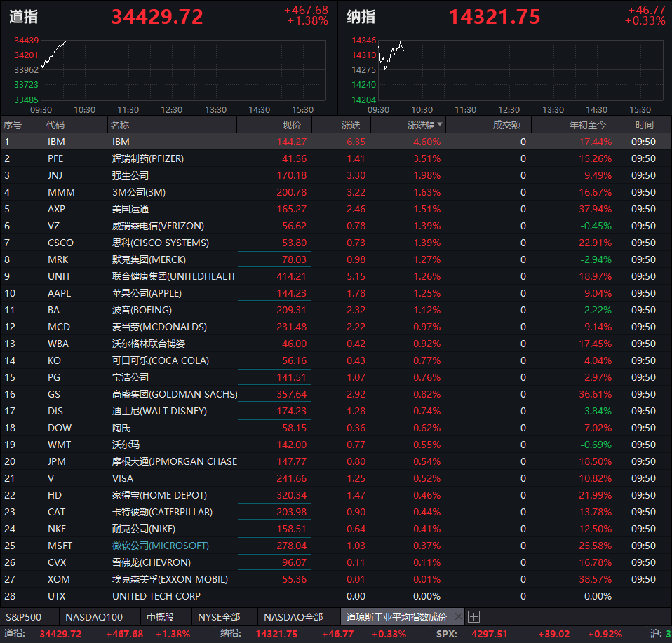
Task: Open the 微软公司(MICROSOFT) link
Action: pyautogui.click(x=161, y=546)
